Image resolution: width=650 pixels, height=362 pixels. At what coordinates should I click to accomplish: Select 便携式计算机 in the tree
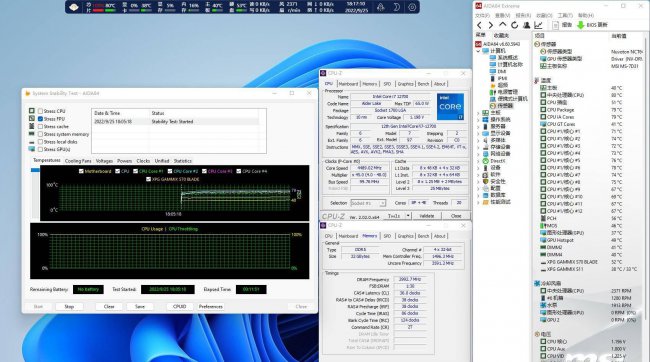pyautogui.click(x=512, y=99)
